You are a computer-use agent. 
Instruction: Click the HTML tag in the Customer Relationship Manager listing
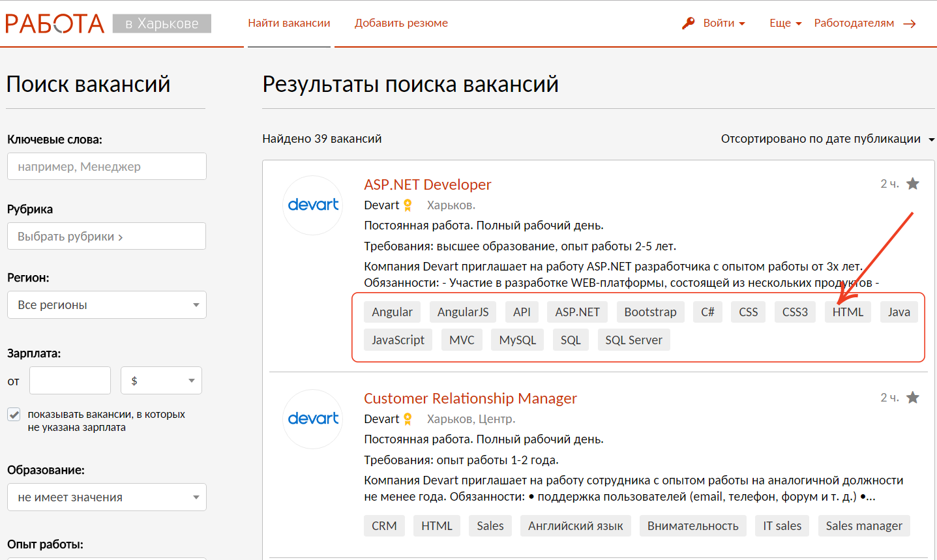click(437, 526)
